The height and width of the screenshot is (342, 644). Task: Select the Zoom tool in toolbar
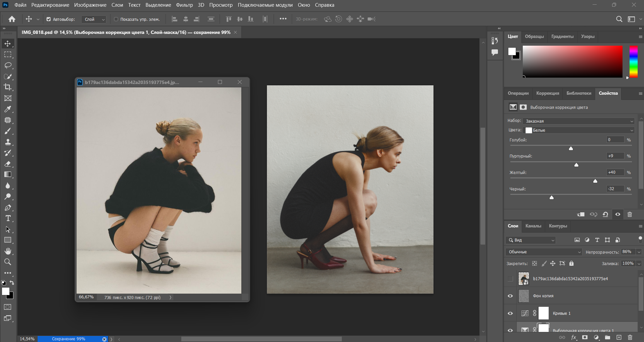(x=8, y=262)
